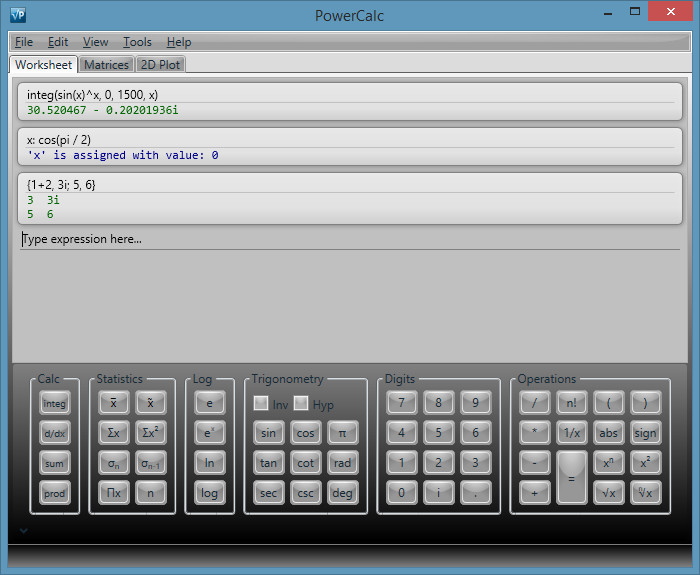
Task: Click the sec button
Action: pos(268,493)
